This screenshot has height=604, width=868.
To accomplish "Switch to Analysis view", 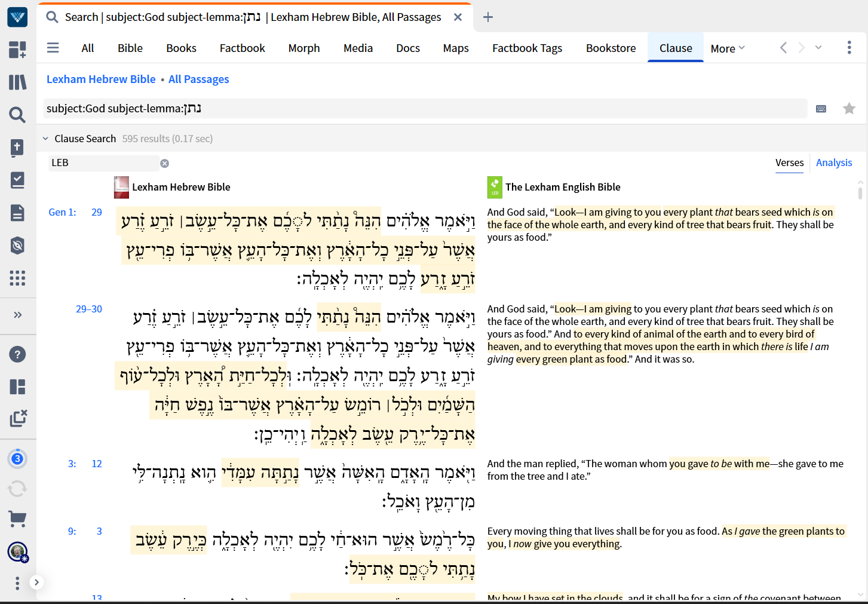I will coord(834,163).
